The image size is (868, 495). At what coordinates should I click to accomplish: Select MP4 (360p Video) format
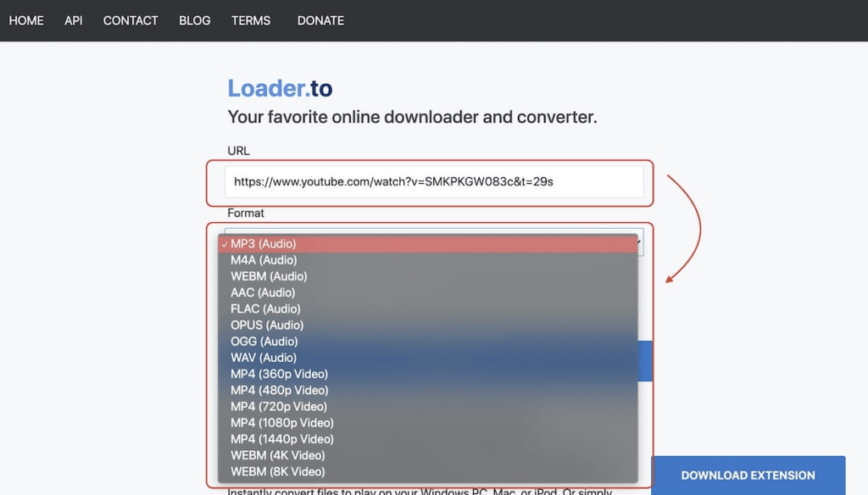coord(428,374)
